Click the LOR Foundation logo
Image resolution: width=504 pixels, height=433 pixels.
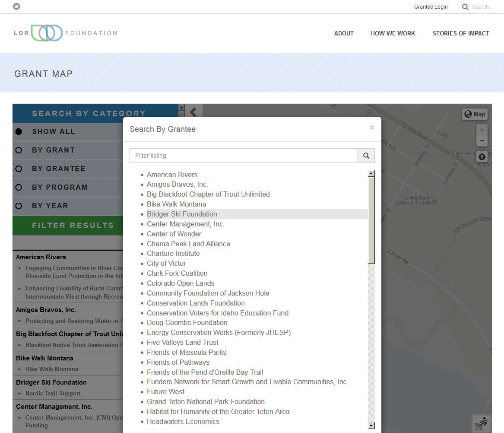pyautogui.click(x=66, y=33)
